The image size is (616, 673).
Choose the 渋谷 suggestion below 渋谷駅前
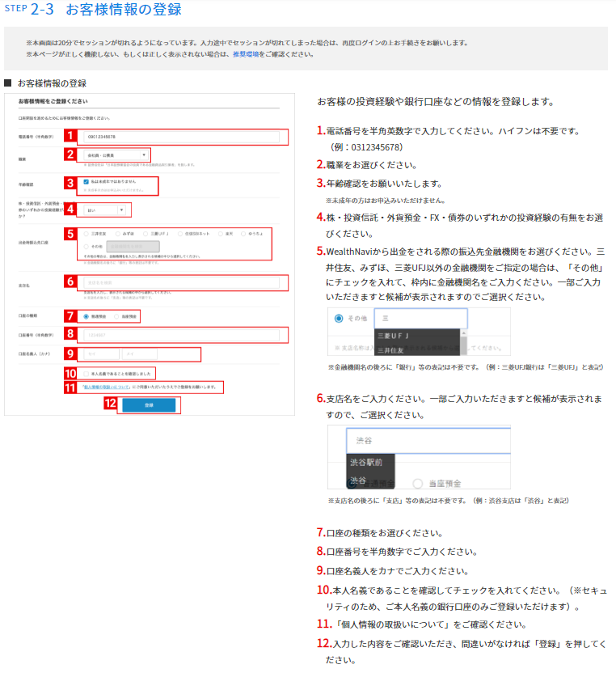tap(370, 480)
